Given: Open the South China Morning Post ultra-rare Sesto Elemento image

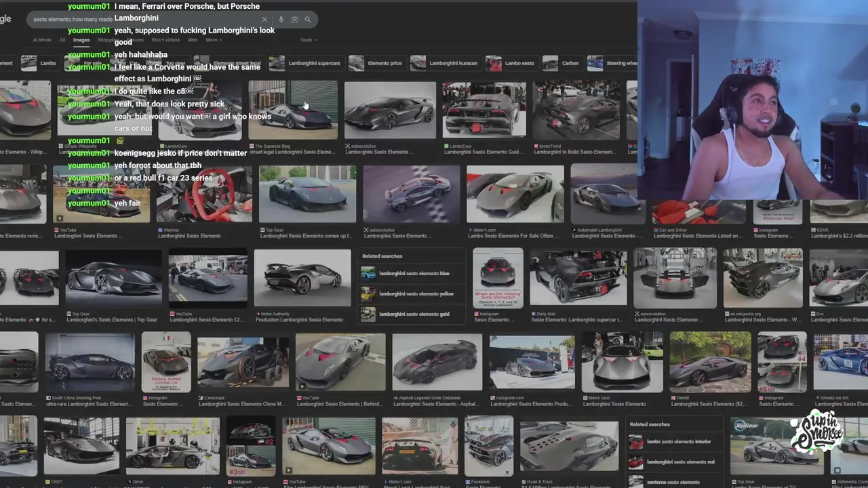Looking at the screenshot, I should 90,363.
